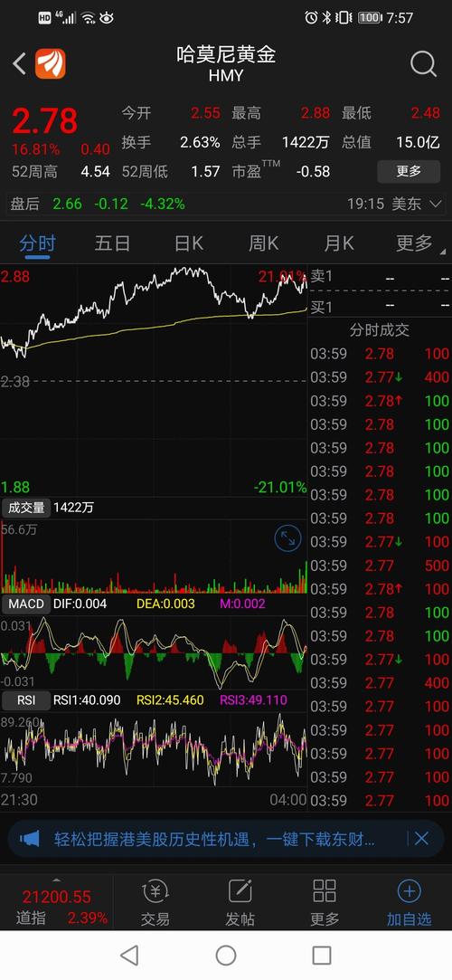452x980 pixels.
Task: Switch to the 日K tab
Action: [x=188, y=243]
